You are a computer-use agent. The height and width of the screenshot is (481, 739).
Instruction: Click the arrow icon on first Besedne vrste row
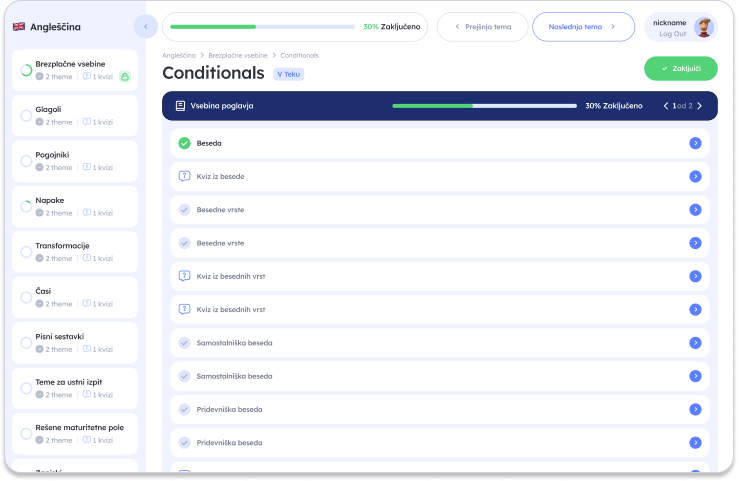[x=695, y=210]
